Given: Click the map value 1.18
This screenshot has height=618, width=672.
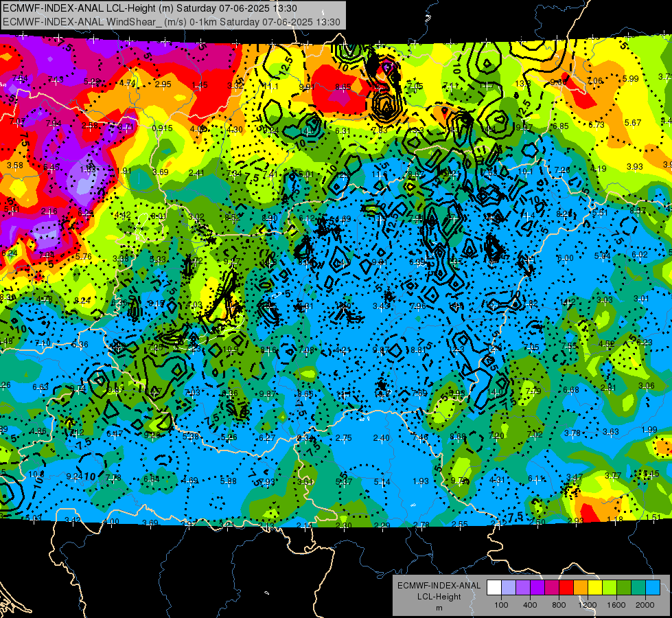Looking at the screenshot, I should pyautogui.click(x=614, y=519).
